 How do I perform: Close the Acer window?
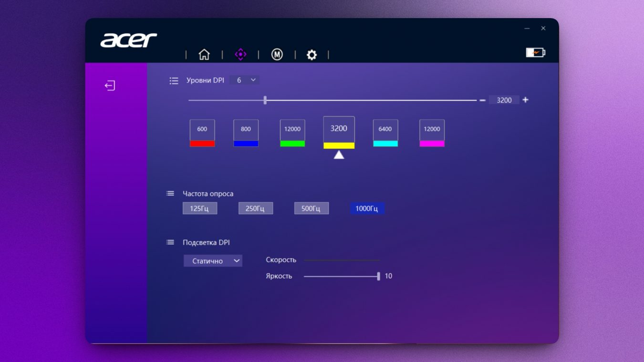point(543,29)
